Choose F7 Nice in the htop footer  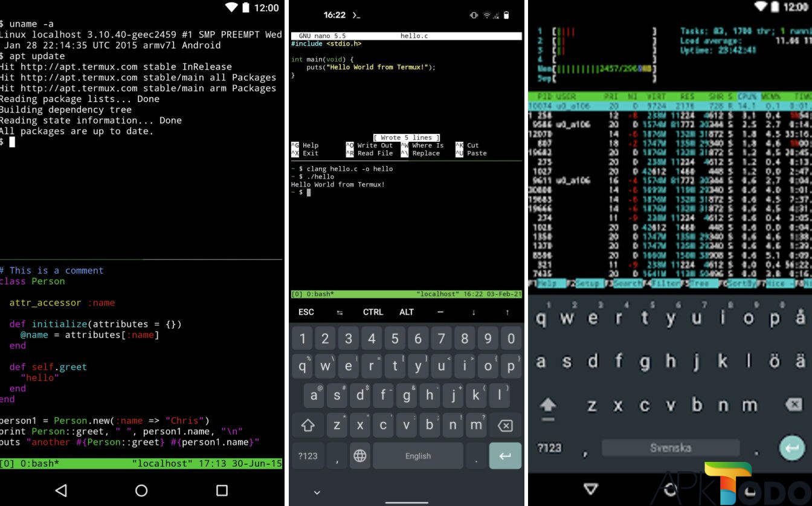(777, 283)
